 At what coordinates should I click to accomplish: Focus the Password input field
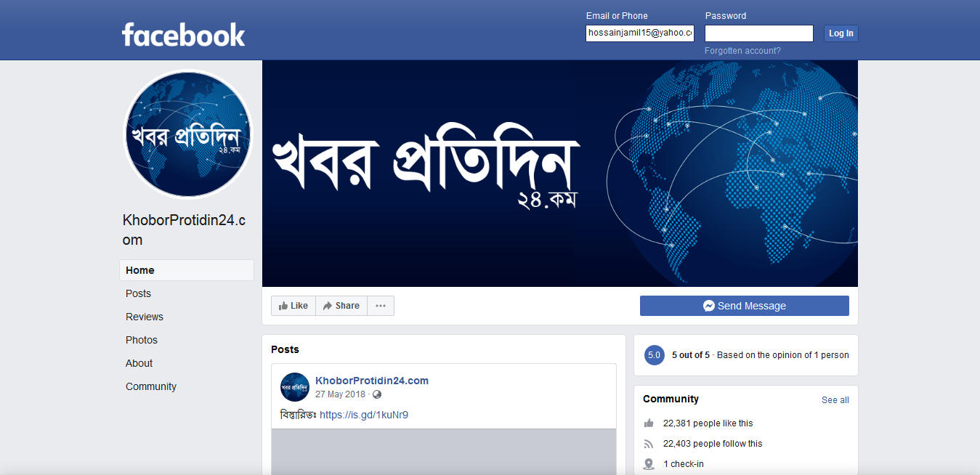759,33
